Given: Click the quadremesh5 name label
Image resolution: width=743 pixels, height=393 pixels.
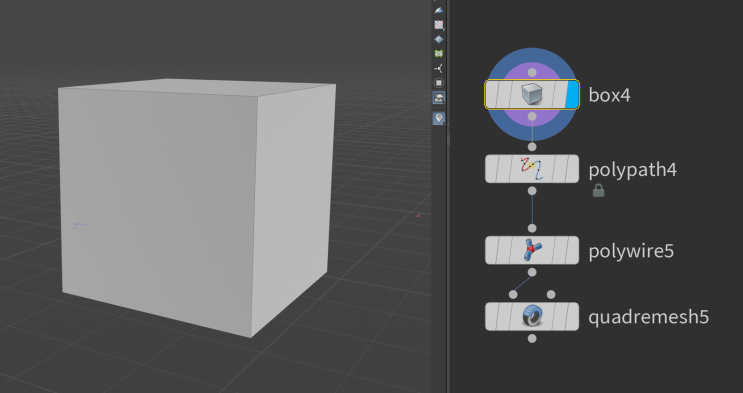Looking at the screenshot, I should 649,317.
